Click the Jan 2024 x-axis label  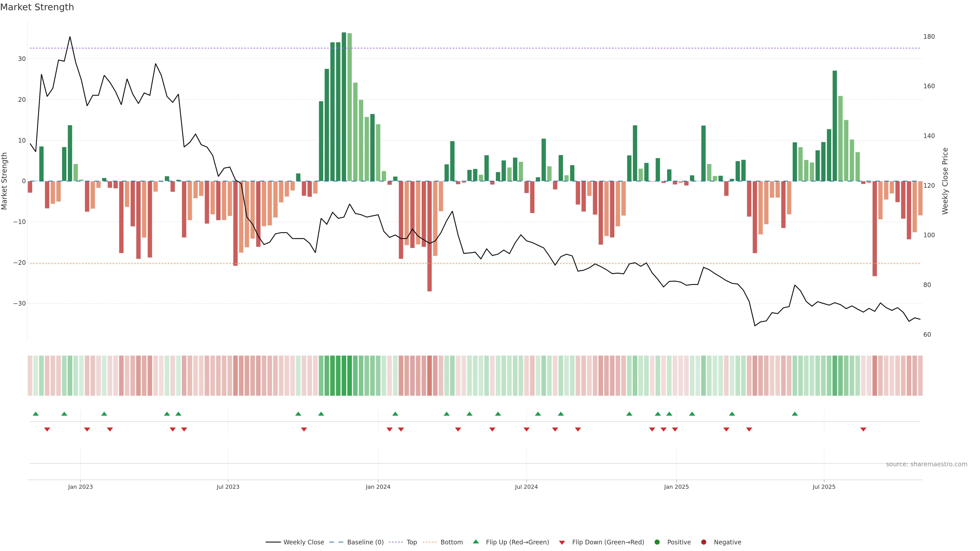[x=378, y=487]
